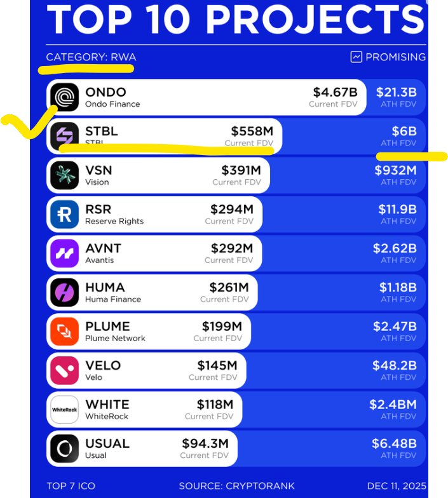Click the Promising chart icon
The height and width of the screenshot is (498, 448).
tap(356, 57)
